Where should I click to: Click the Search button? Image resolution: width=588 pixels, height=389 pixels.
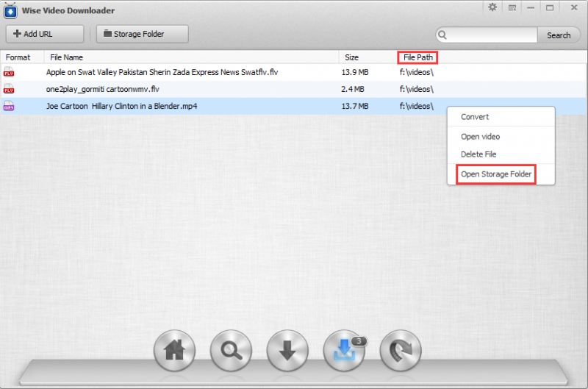pyautogui.click(x=559, y=35)
